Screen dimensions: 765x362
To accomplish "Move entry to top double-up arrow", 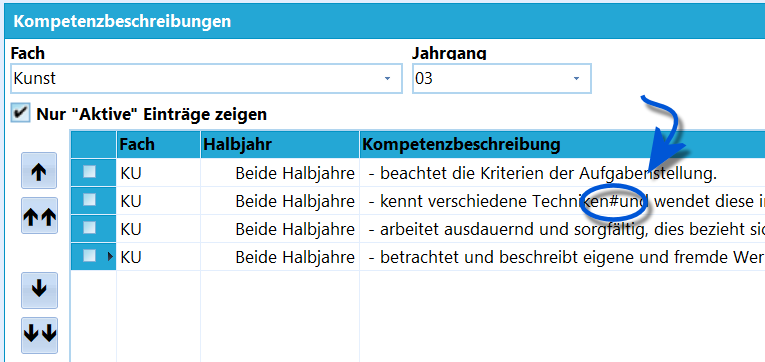I will click(39, 216).
